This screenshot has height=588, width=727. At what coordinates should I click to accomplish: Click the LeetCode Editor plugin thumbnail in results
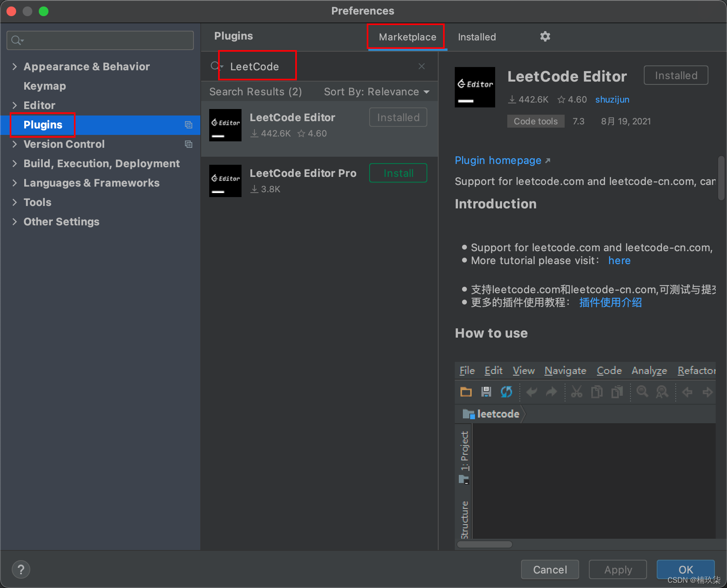(225, 125)
